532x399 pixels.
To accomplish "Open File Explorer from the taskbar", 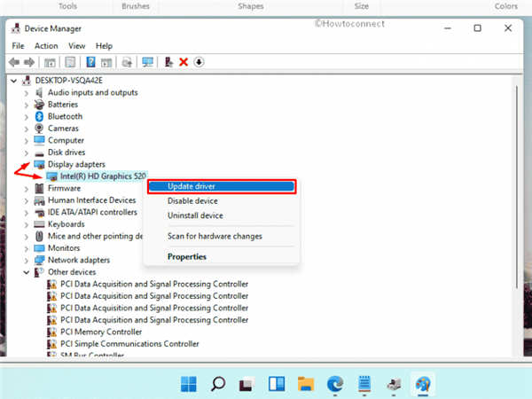I will click(306, 384).
